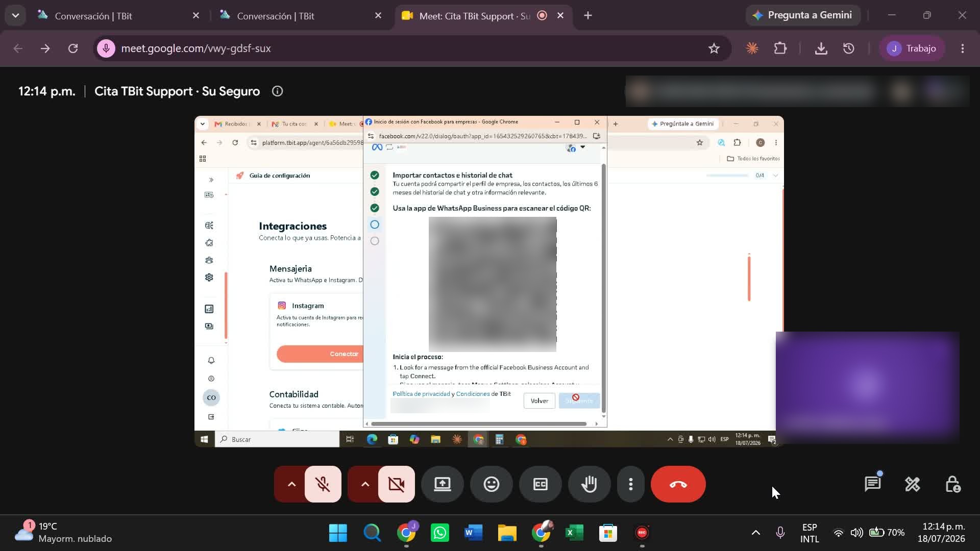This screenshot has height=551, width=980.
Task: Bookmark this page with the star icon
Action: 714,48
